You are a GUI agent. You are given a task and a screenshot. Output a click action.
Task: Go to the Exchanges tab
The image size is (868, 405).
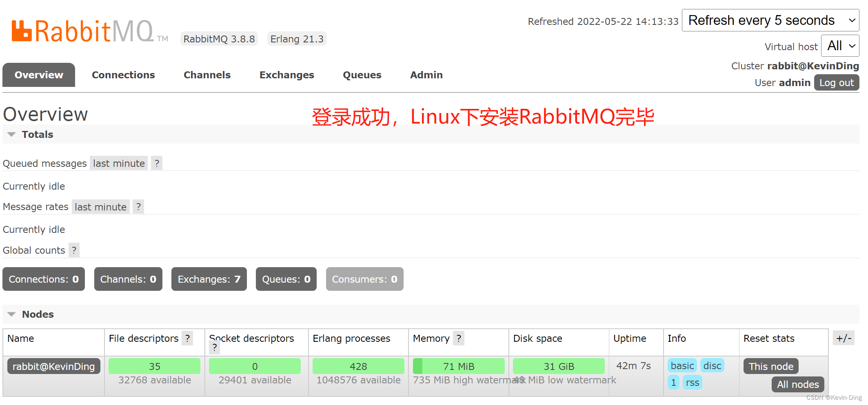click(x=286, y=75)
